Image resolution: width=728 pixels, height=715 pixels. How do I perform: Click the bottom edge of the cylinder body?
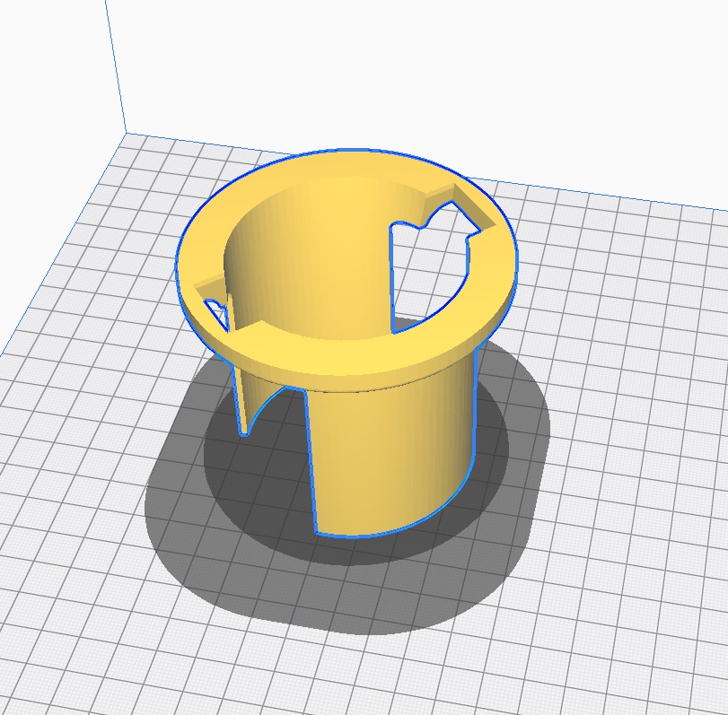pos(377,535)
